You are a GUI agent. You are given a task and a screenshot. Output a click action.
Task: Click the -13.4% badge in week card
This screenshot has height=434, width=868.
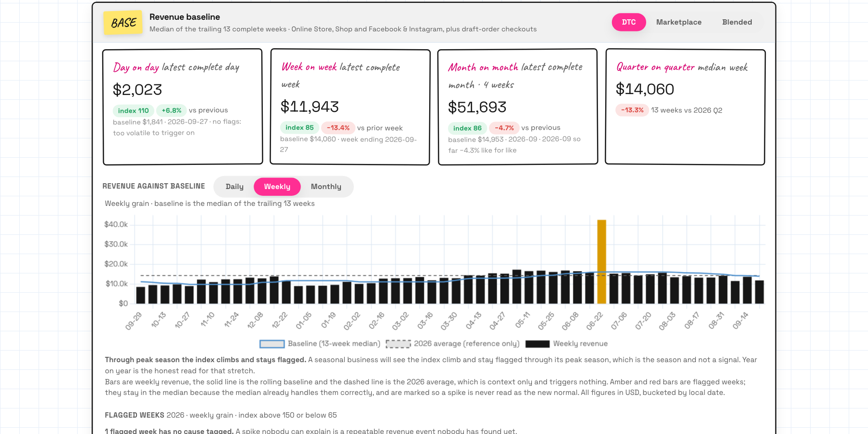tap(338, 128)
